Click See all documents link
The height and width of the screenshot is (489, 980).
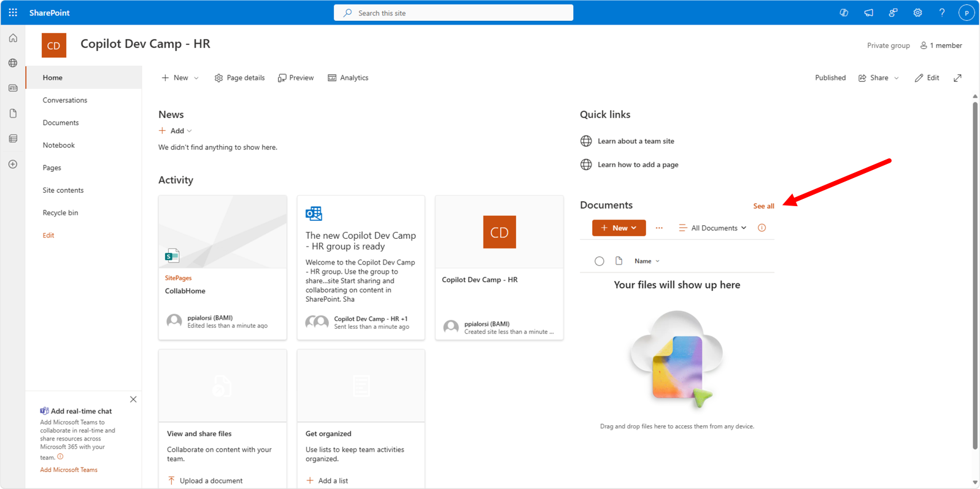coord(763,206)
